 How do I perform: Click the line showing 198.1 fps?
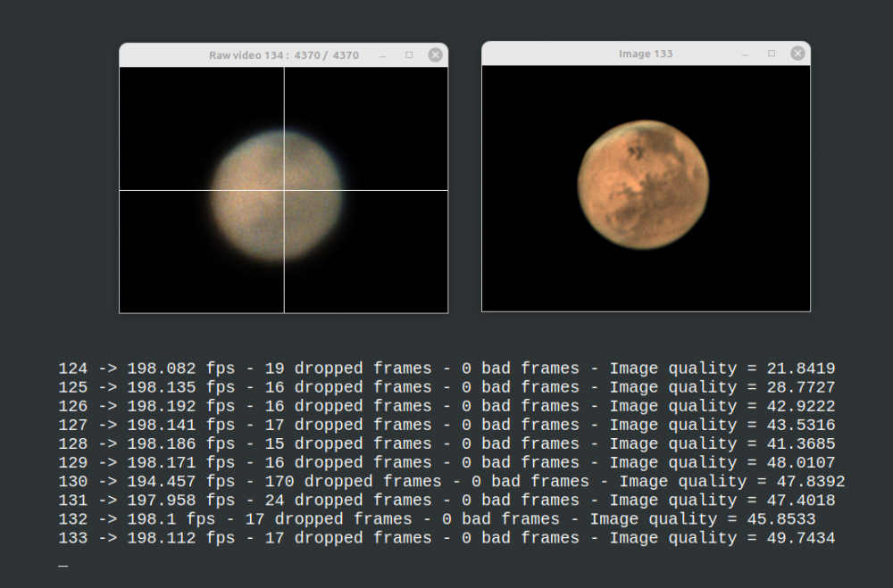coord(437,518)
